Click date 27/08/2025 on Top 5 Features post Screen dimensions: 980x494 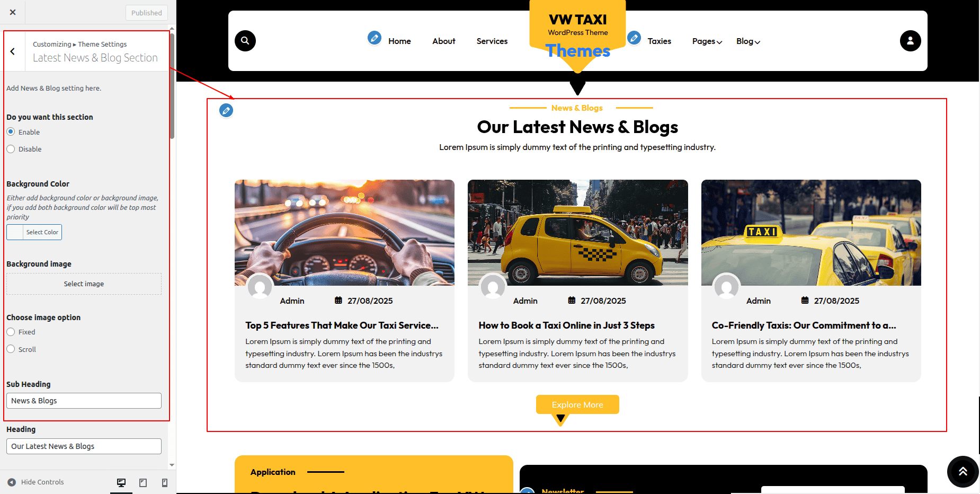(370, 301)
